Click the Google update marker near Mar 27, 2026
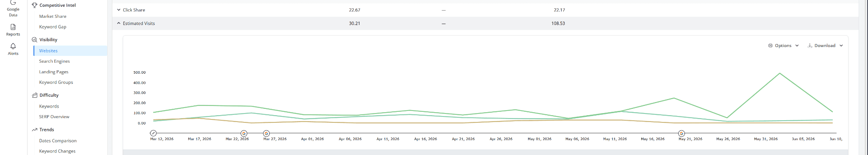Viewport: 868px width, 155px height. (266, 133)
